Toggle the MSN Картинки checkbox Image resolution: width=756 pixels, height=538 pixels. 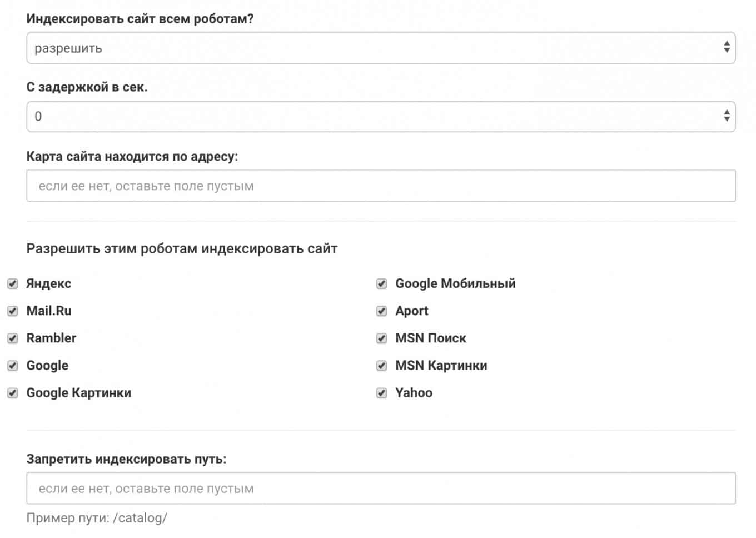pos(381,366)
